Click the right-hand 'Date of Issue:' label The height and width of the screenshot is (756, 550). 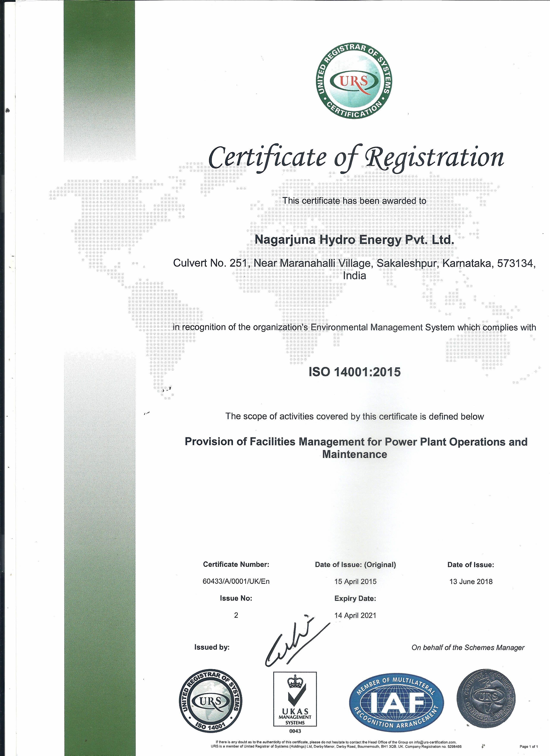(x=471, y=565)
